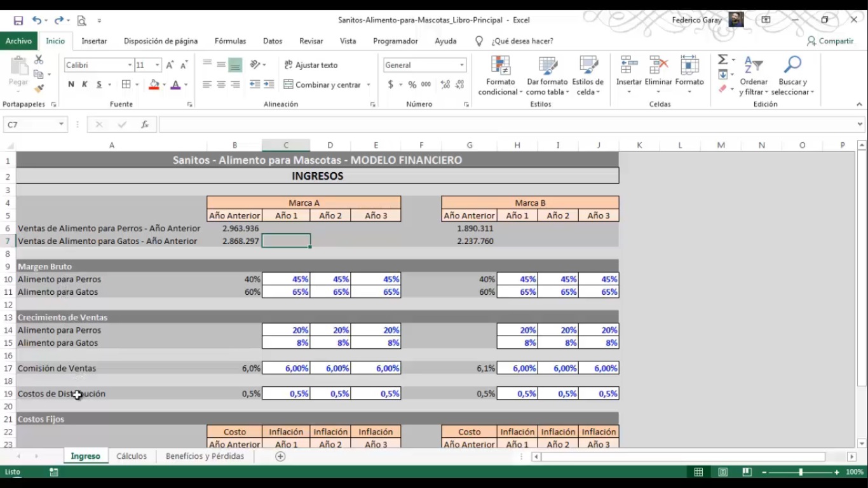Increase the indent
This screenshot has height=488, width=868.
[x=269, y=85]
